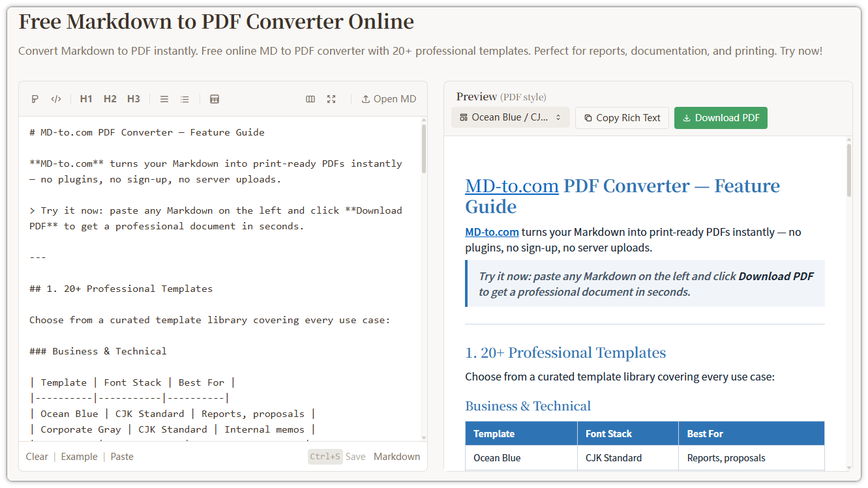Apply H2 heading formatting

tap(110, 99)
